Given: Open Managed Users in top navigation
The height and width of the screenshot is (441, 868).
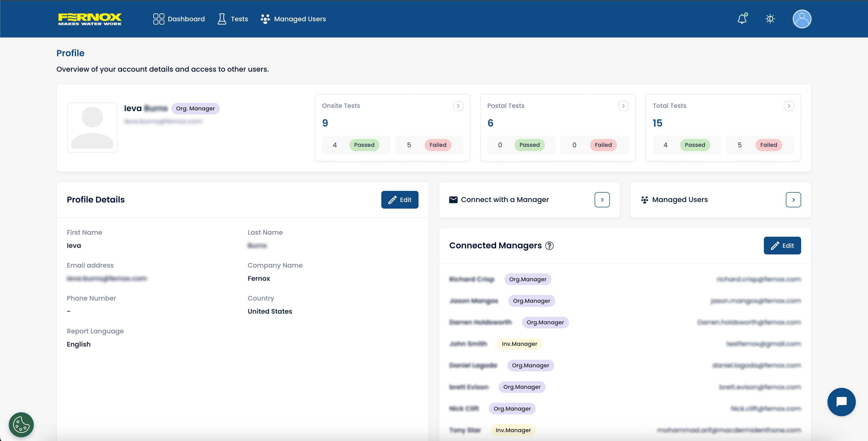Looking at the screenshot, I should click(293, 19).
